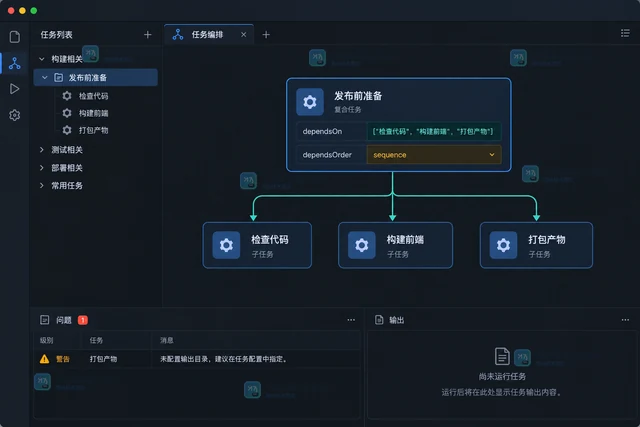This screenshot has width=640, height=427.
Task: Open the dependsOrder sequence dropdown
Action: tap(434, 155)
